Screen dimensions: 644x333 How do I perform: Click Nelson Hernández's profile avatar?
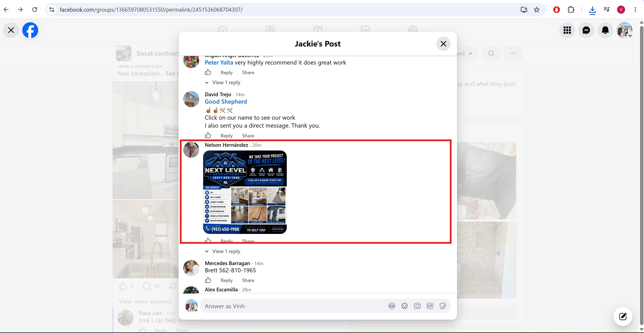tap(191, 150)
